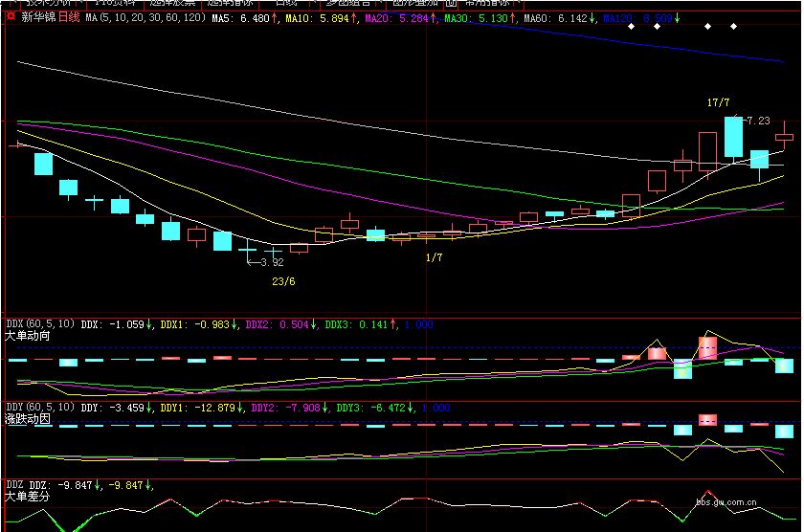Open the DDY(60,5,10) indicator parameters
804x532 pixels.
40,407
